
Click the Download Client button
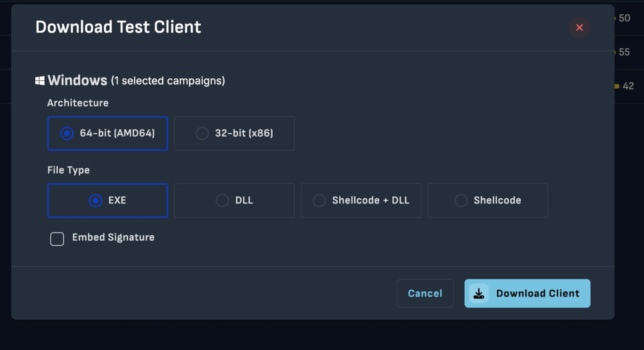(537, 293)
